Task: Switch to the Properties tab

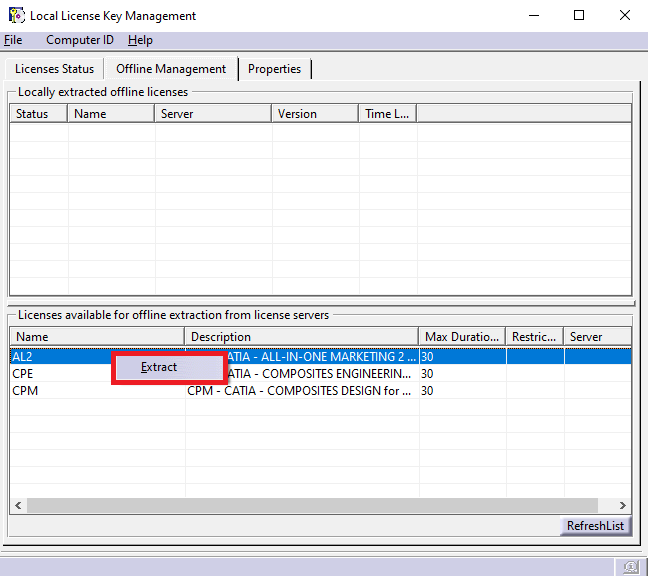Action: pos(274,69)
